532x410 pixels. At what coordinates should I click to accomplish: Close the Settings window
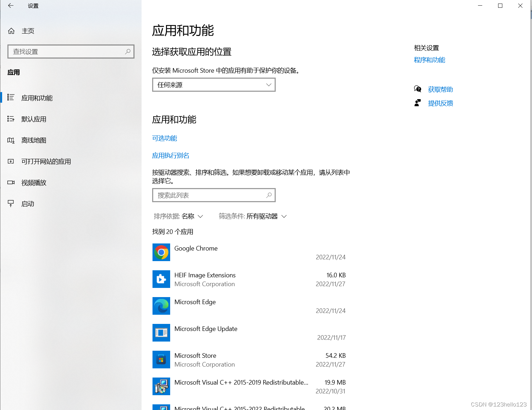[x=520, y=6]
